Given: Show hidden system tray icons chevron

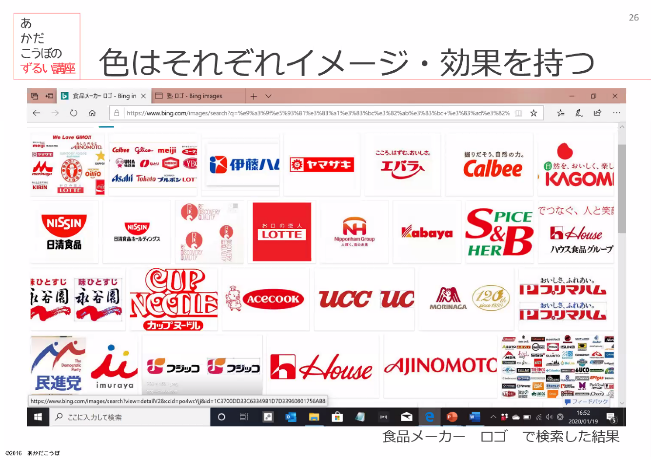Looking at the screenshot, I should pos(493,417).
